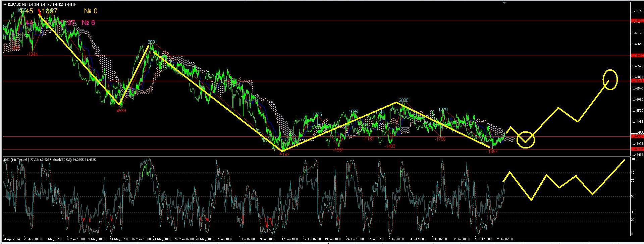Click the 1 Jul 18:00 time axis label

[397, 239]
